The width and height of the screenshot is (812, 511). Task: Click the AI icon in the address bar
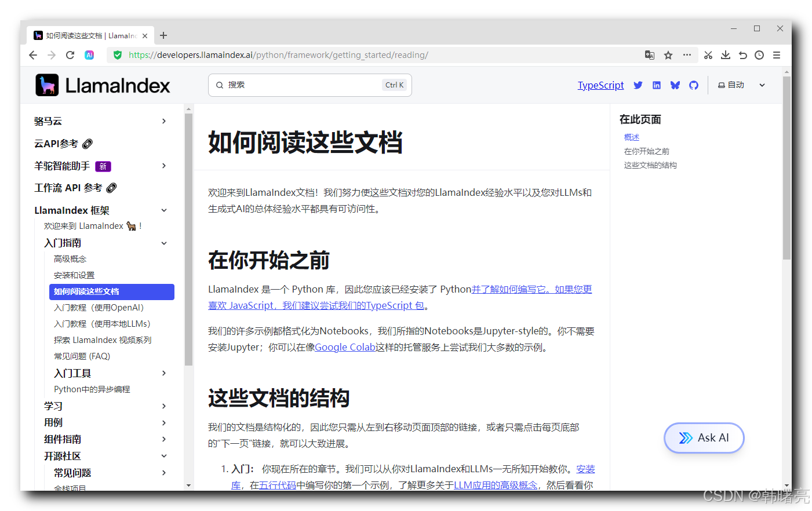coord(89,55)
